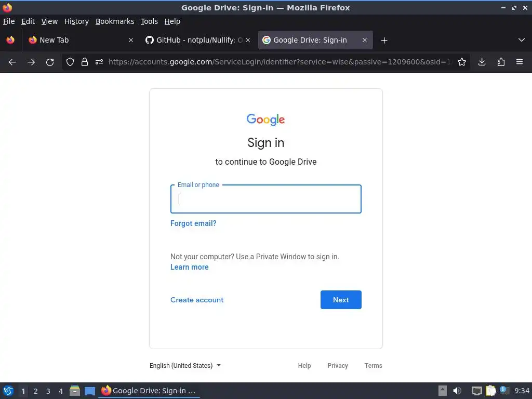List all tabs with chevron button

point(522,40)
